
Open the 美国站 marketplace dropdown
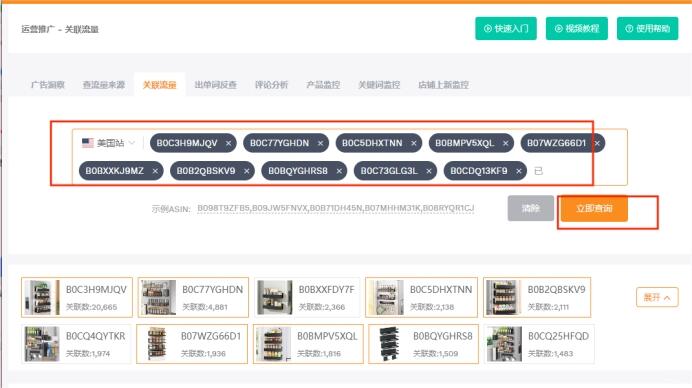(x=108, y=143)
